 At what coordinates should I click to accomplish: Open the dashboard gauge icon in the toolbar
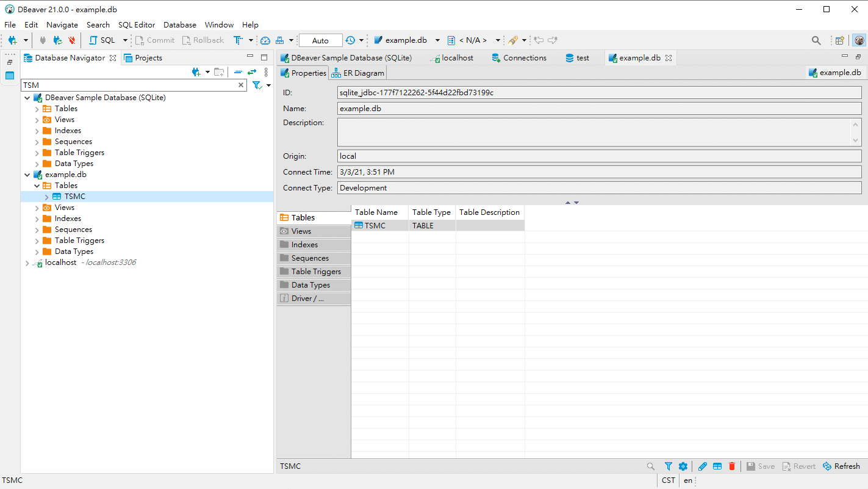[x=265, y=40]
